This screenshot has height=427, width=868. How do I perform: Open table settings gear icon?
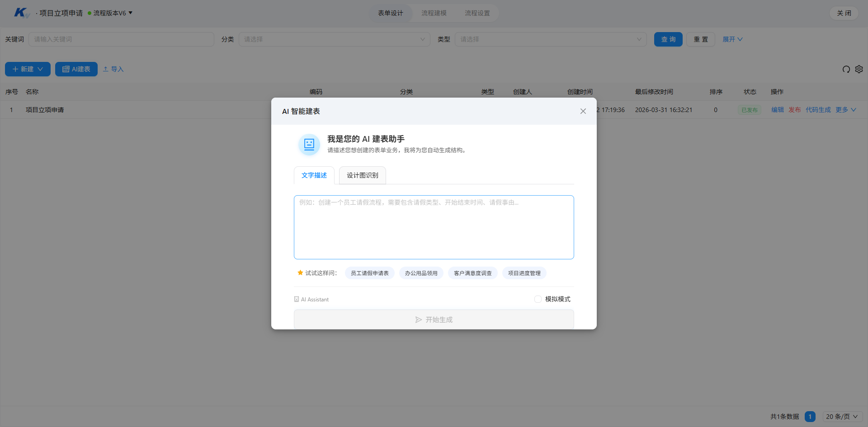pos(859,69)
